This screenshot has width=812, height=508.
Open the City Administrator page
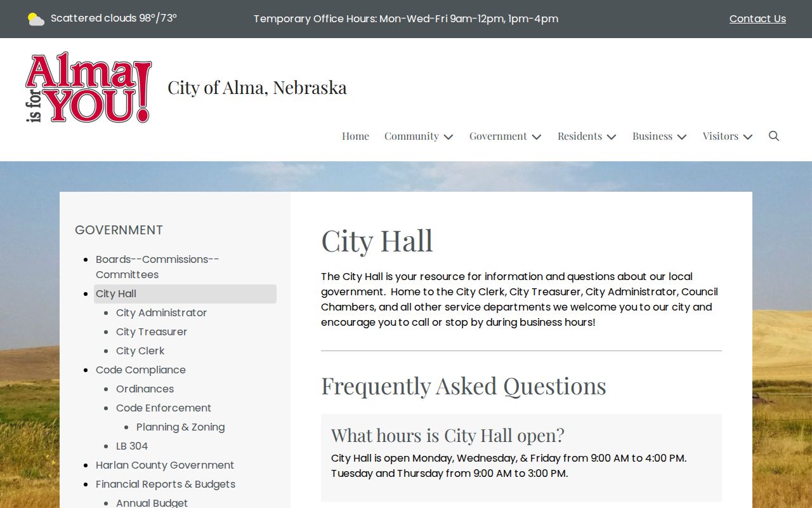[x=161, y=312]
